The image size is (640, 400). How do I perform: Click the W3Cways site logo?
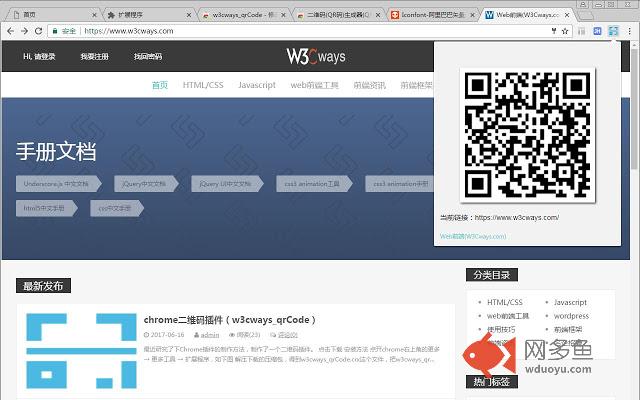tap(316, 56)
